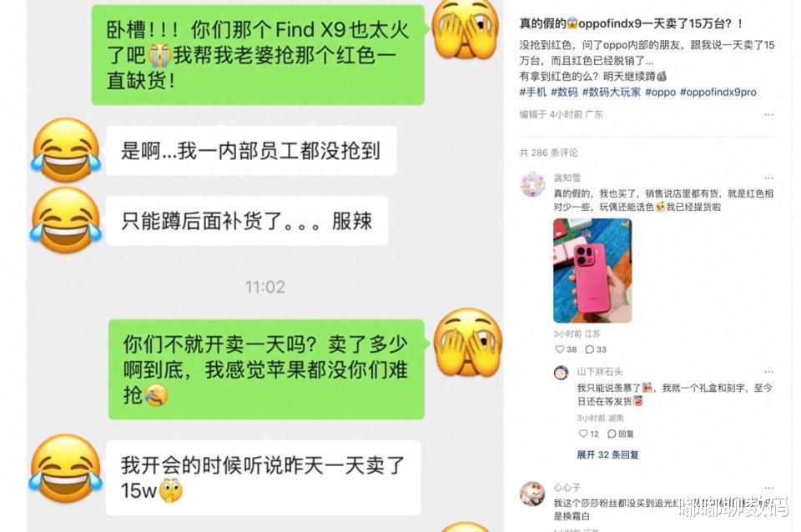Open 山下胖石头's profile avatar
This screenshot has width=801, height=532.
point(562,373)
